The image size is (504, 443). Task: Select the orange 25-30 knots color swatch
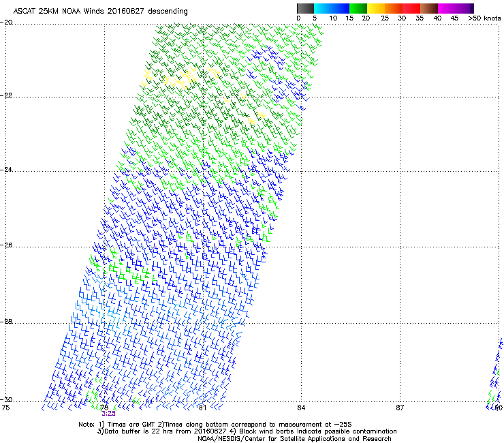point(394,8)
